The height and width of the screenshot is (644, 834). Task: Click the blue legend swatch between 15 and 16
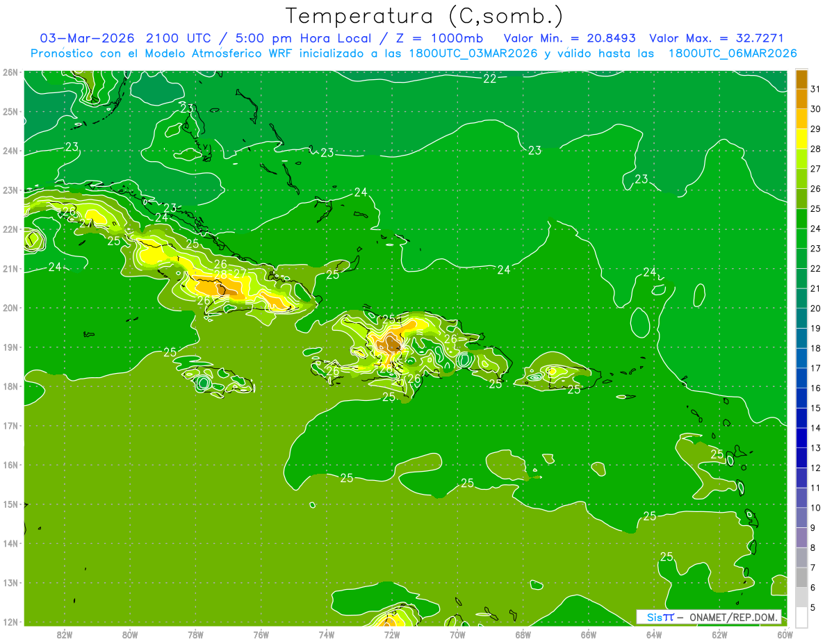(801, 398)
